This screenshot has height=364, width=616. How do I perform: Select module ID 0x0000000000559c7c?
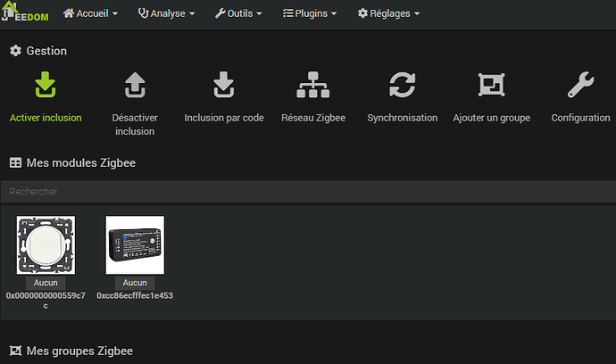(x=46, y=301)
